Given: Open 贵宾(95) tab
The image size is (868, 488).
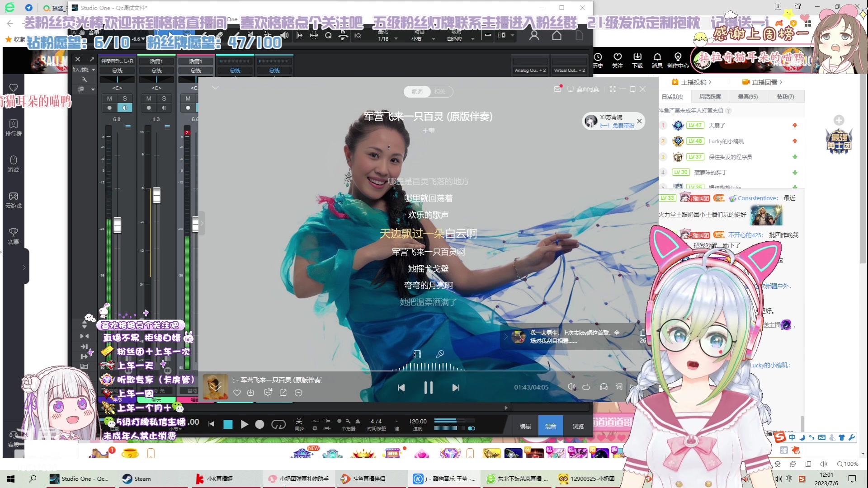Looking at the screenshot, I should point(748,96).
